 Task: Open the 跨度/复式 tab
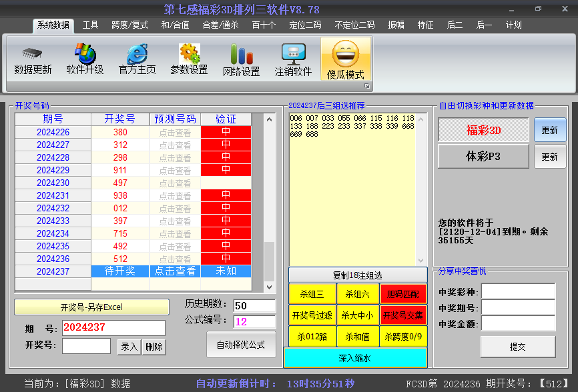click(x=129, y=25)
